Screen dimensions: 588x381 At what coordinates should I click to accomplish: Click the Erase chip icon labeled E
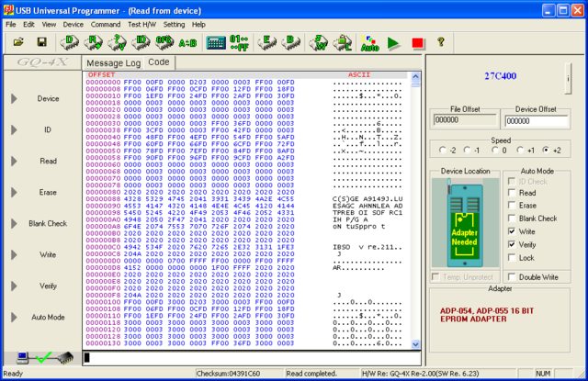[x=267, y=42]
